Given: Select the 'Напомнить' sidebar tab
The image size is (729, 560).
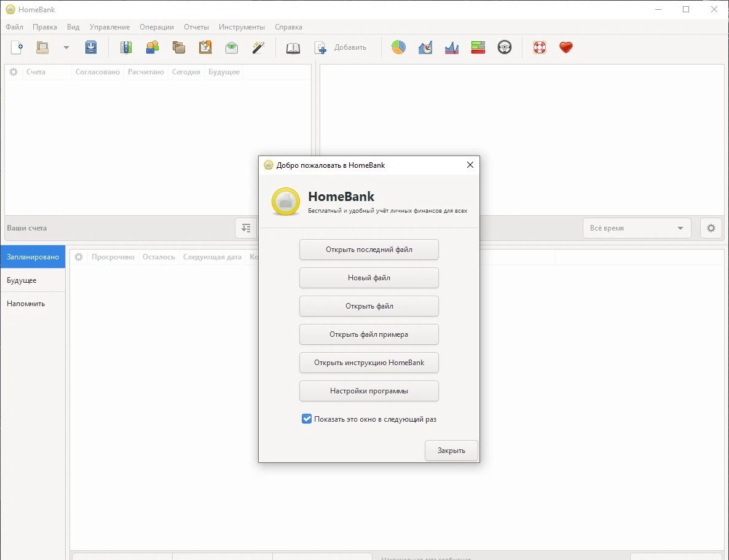Looking at the screenshot, I should point(26,304).
